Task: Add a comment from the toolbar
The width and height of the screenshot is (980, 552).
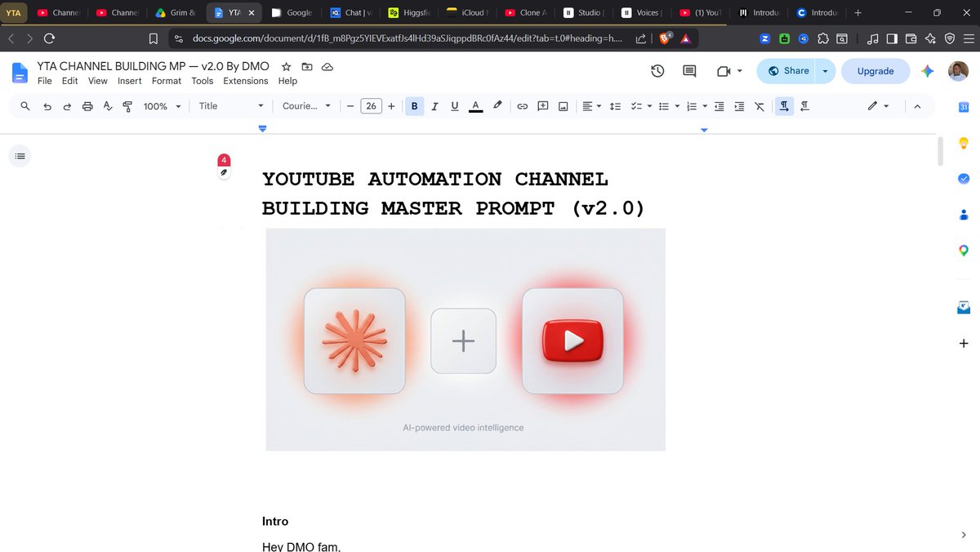Action: coord(542,106)
